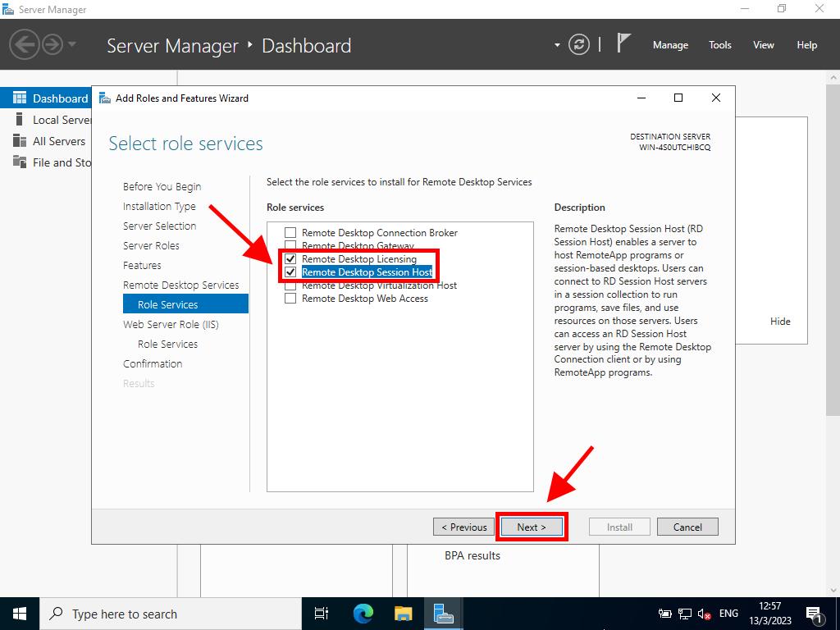Click the wizard title bar icon

(105, 98)
